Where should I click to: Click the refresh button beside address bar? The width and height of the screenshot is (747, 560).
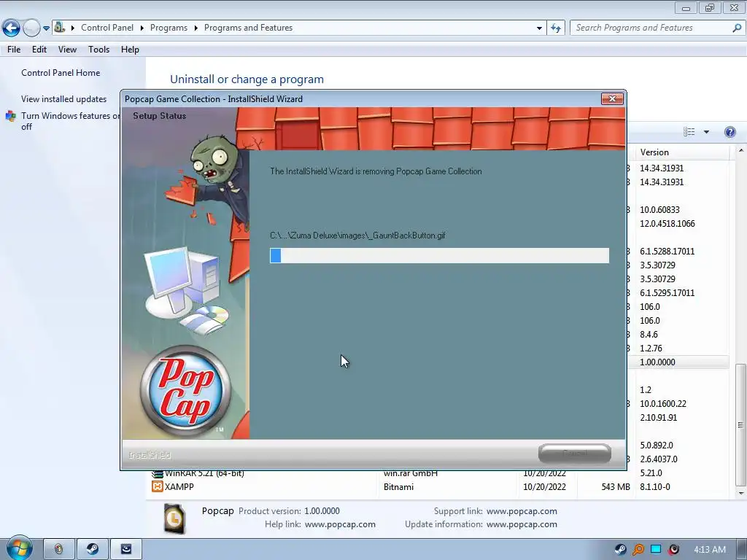555,28
